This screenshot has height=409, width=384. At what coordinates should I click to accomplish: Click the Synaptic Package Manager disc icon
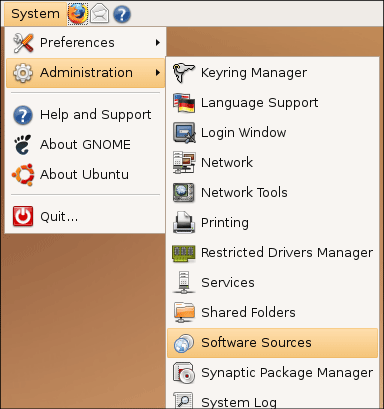[184, 372]
